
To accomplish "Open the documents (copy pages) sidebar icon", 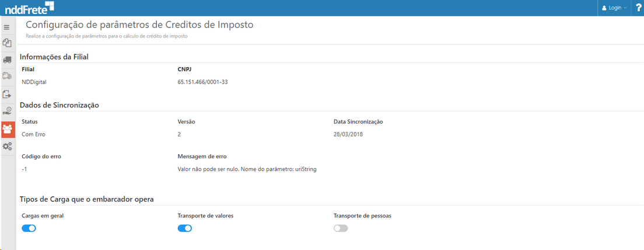I will [6, 43].
